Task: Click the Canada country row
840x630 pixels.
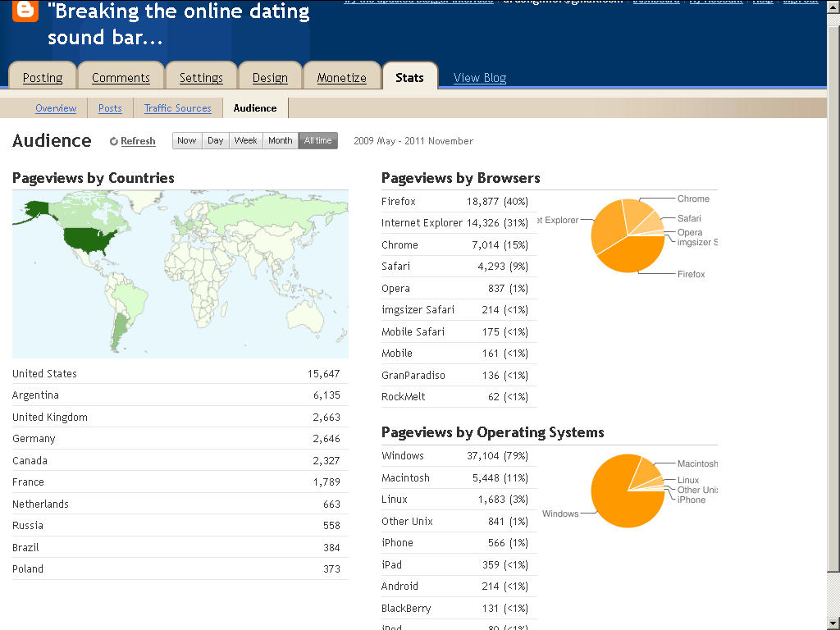Action: [180, 461]
